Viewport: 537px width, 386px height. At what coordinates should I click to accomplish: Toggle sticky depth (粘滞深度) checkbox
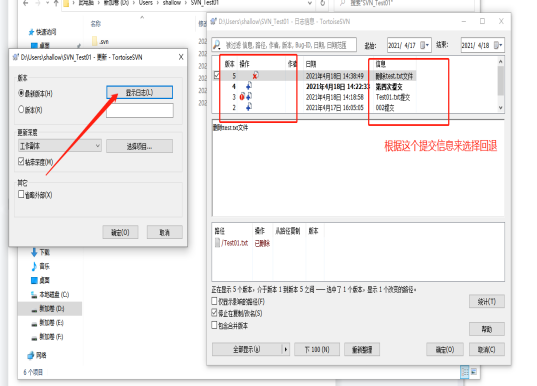click(x=21, y=161)
